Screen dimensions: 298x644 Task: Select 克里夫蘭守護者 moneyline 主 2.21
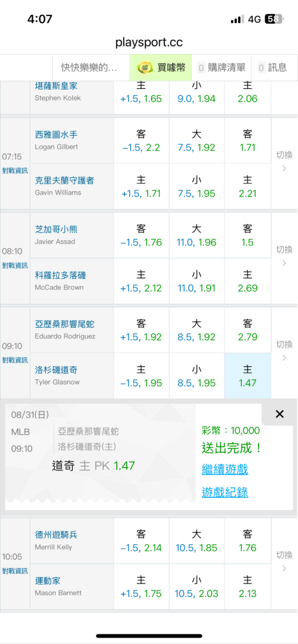point(248,187)
